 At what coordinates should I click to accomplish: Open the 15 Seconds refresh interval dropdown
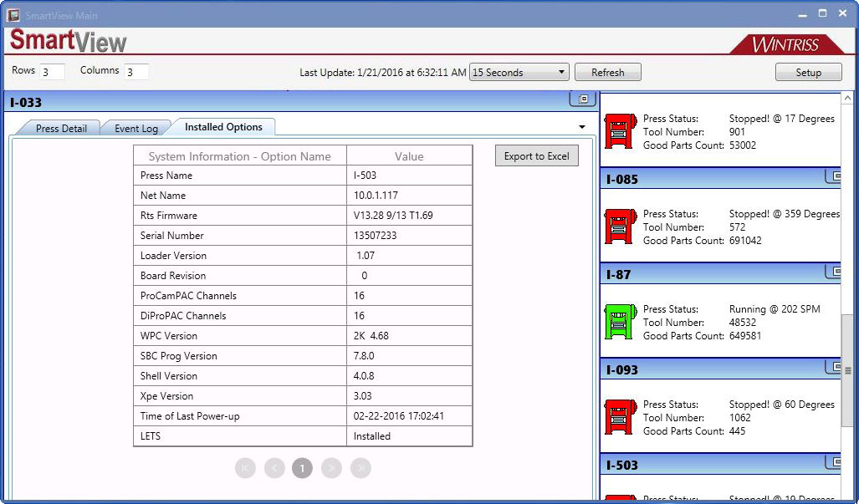(519, 72)
